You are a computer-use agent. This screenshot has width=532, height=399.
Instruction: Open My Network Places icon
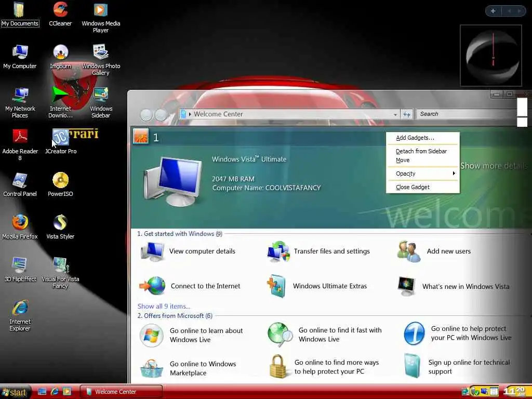point(20,102)
